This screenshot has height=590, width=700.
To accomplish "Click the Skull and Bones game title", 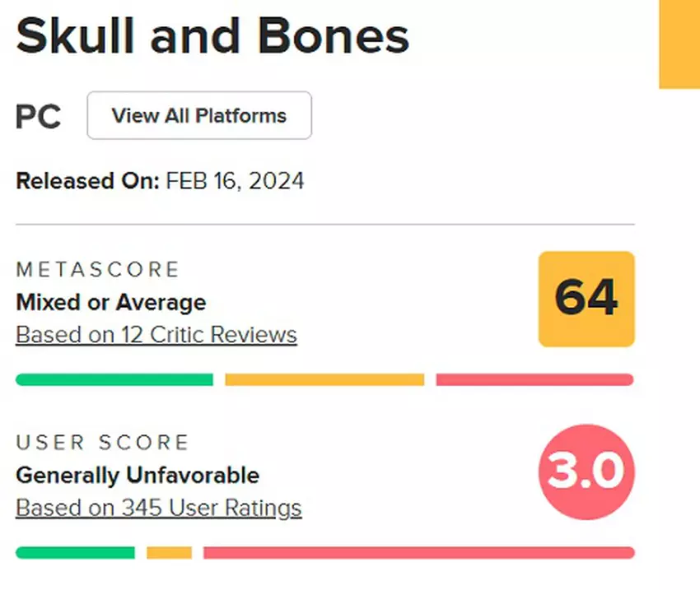I will pyautogui.click(x=212, y=35).
